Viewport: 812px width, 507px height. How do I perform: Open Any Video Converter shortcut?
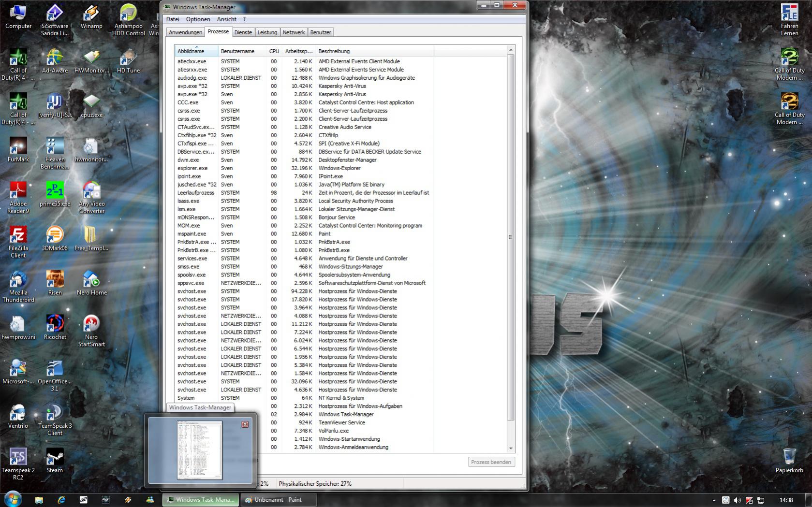[x=91, y=198]
